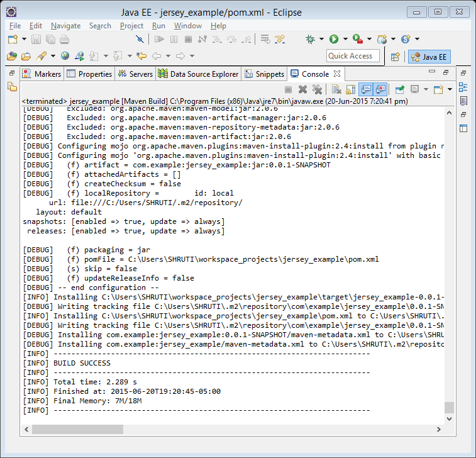Toggle Show Console on standard output change
This screenshot has width=476, height=458.
[366, 89]
